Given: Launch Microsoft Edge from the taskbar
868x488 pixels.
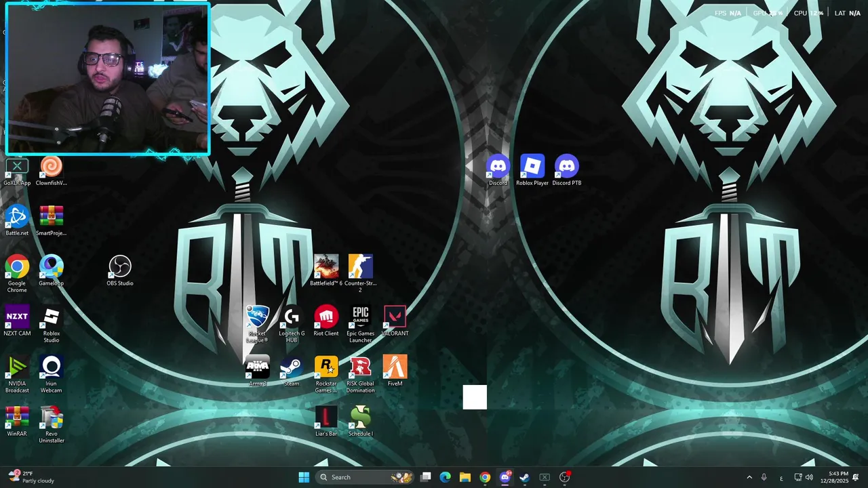Looking at the screenshot, I should [x=445, y=477].
